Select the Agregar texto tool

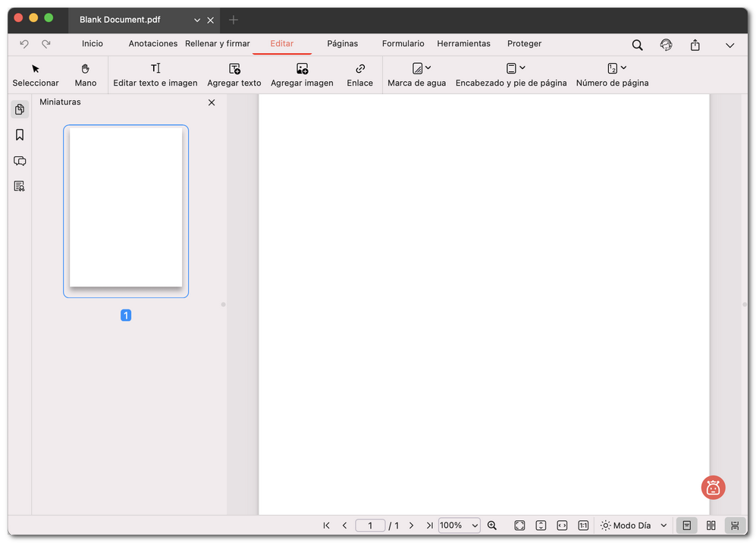[234, 74]
